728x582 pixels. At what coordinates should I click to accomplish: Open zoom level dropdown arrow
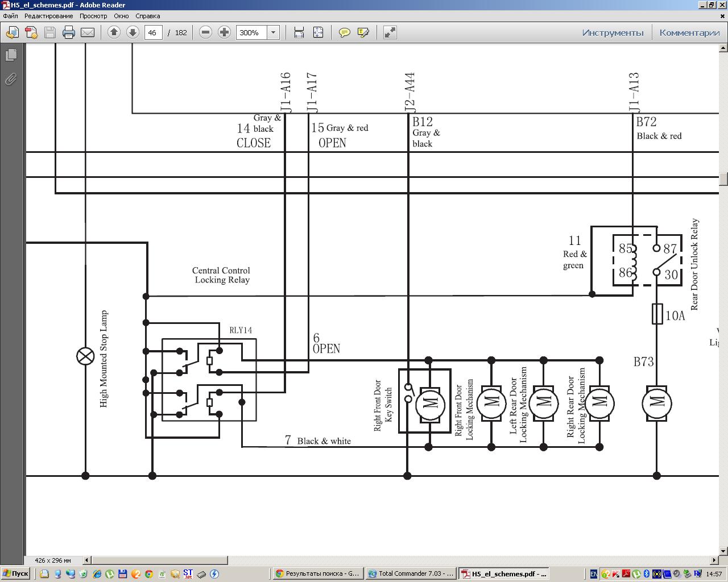pos(273,32)
